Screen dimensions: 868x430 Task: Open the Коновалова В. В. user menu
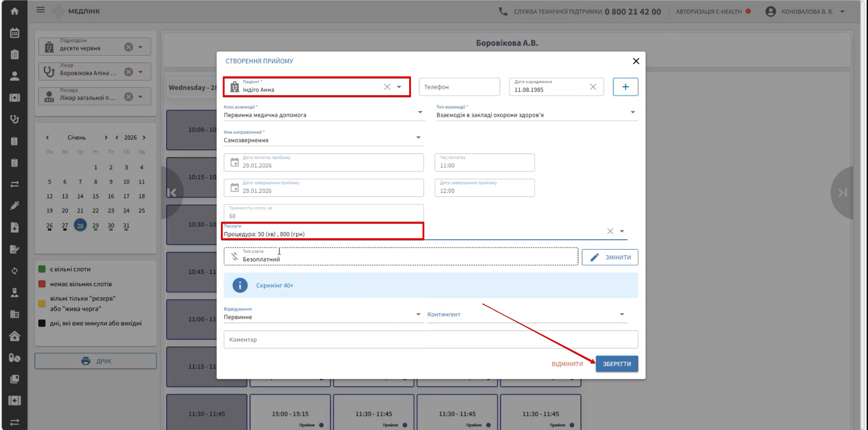point(842,11)
